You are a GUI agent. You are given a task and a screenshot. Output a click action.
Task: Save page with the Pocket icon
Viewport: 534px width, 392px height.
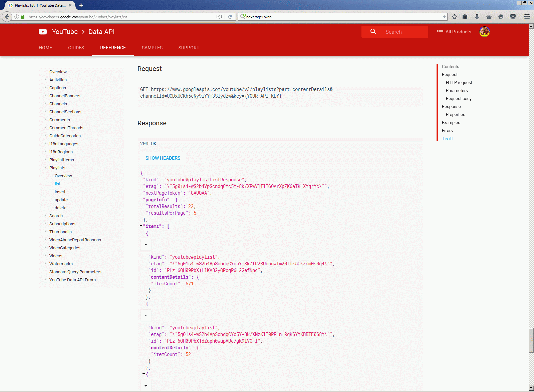(513, 17)
